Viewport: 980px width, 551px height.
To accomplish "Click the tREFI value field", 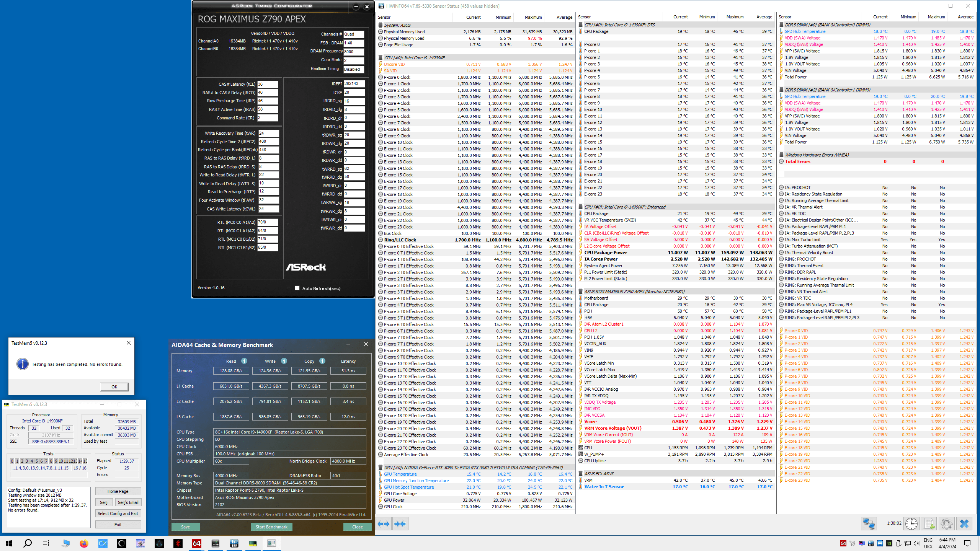I will [x=354, y=83].
